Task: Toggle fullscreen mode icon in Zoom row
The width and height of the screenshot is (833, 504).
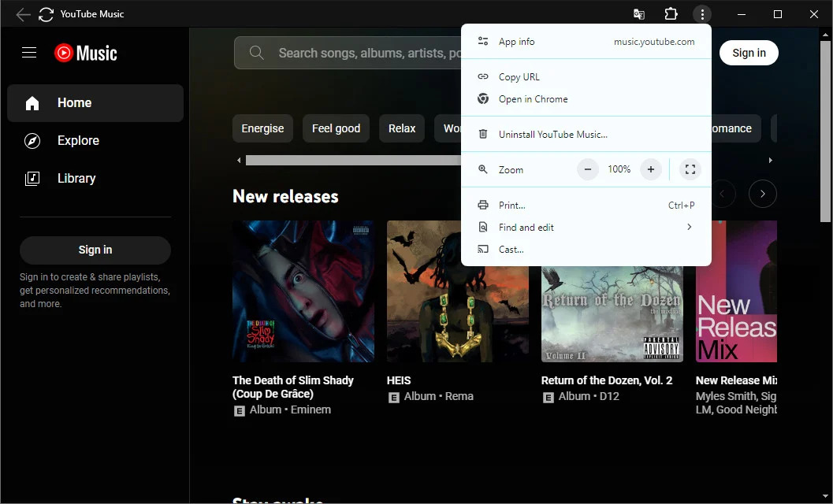Action: pyautogui.click(x=690, y=169)
